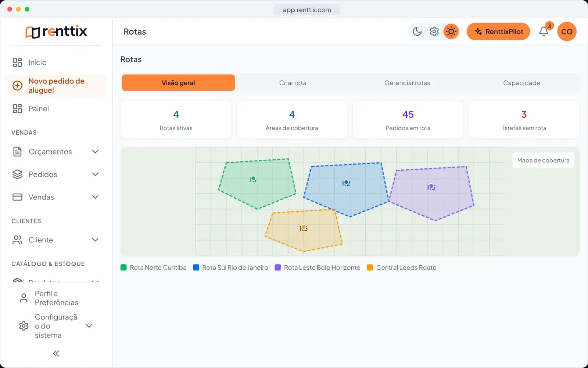This screenshot has width=588, height=368.
Task: Switch to the Criar rota tab
Action: pyautogui.click(x=293, y=83)
